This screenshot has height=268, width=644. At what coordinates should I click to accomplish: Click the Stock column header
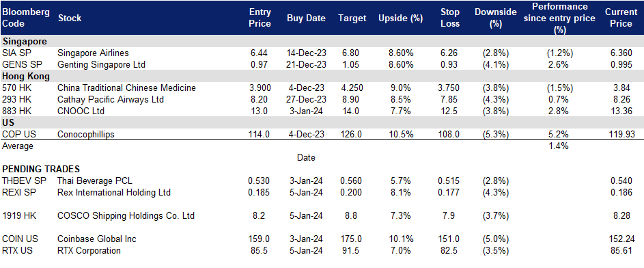[x=70, y=18]
